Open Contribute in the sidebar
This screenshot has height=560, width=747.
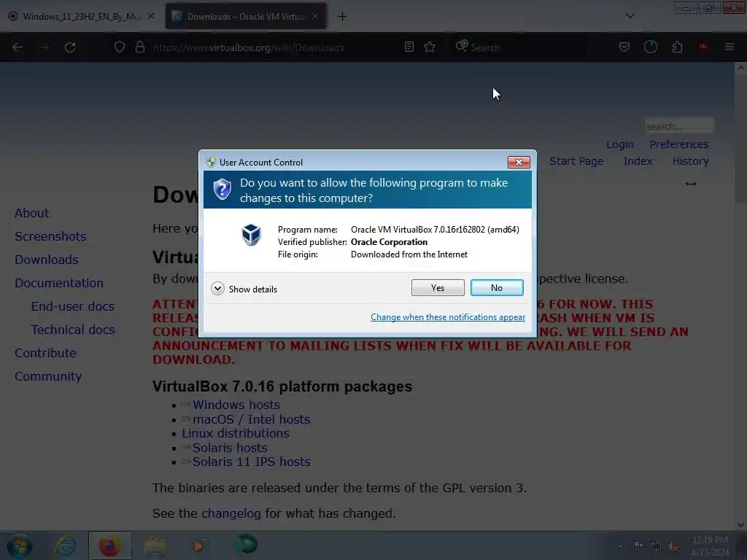click(x=45, y=353)
